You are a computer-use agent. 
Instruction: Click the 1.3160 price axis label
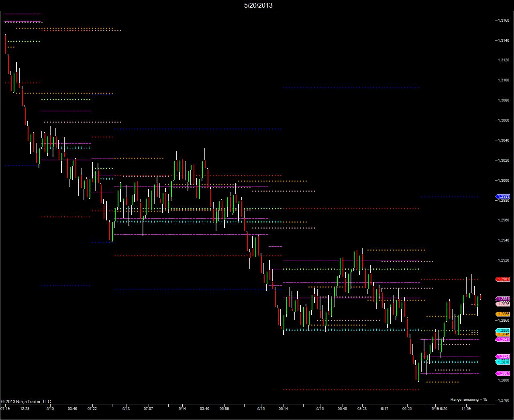[x=504, y=20]
